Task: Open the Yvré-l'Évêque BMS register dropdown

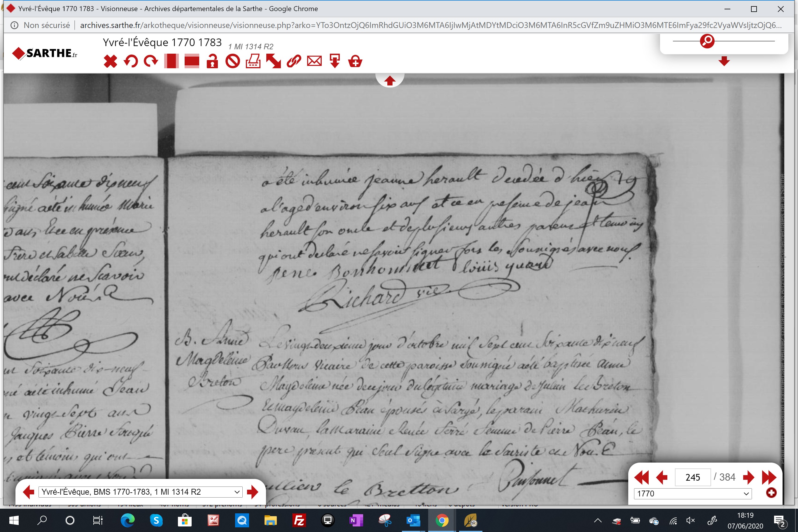Action: pos(141,492)
